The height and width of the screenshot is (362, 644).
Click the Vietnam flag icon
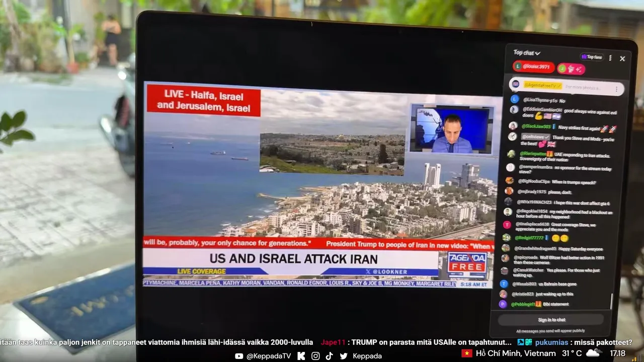click(x=466, y=353)
